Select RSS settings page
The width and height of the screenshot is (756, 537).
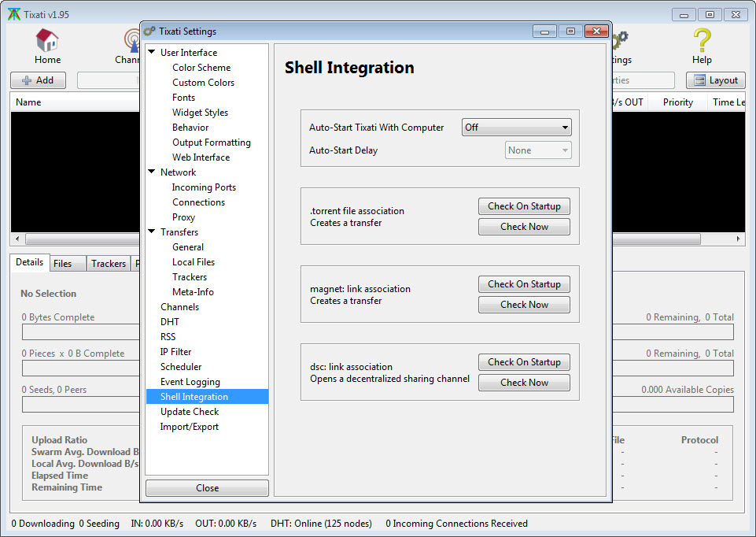click(x=168, y=337)
